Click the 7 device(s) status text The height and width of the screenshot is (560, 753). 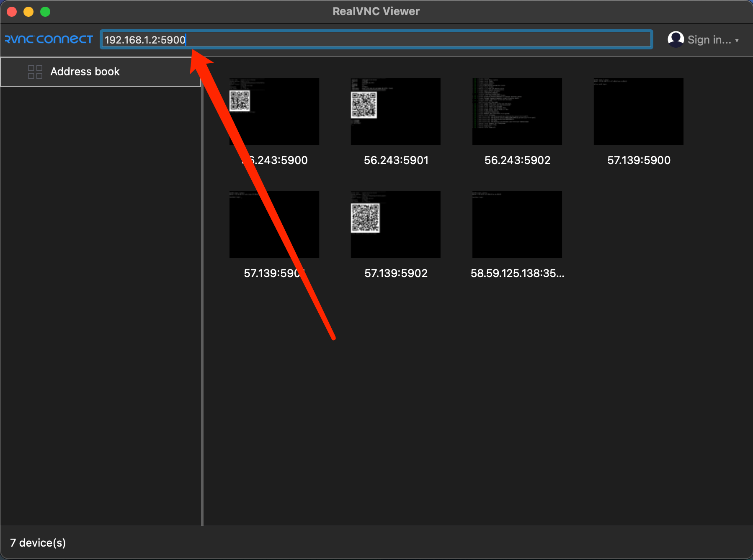click(38, 543)
